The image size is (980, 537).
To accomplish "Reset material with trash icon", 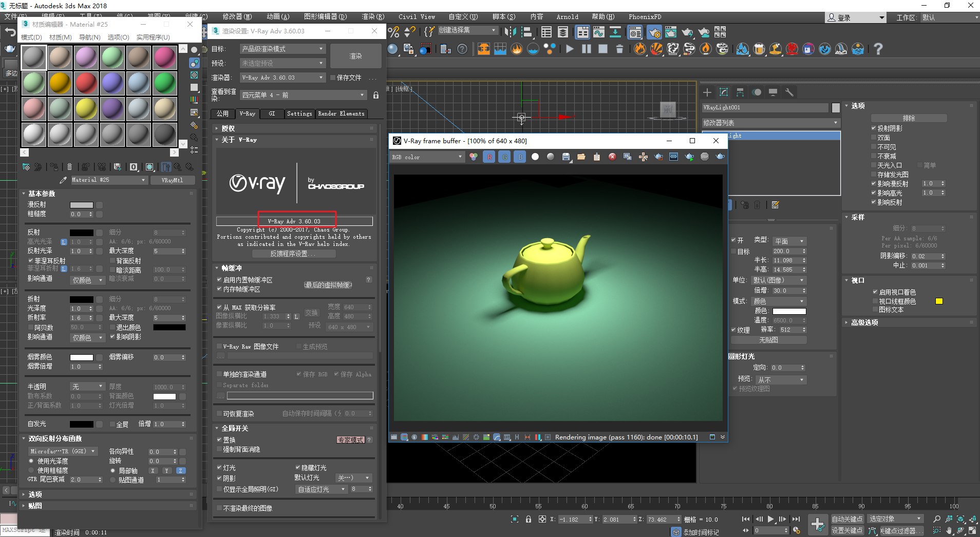I will click(x=69, y=167).
